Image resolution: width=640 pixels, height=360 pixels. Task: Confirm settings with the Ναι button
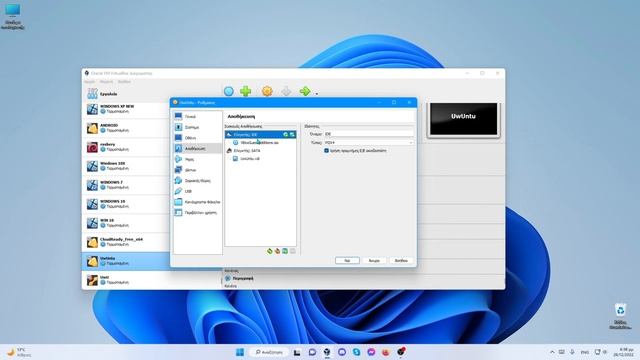point(347,260)
